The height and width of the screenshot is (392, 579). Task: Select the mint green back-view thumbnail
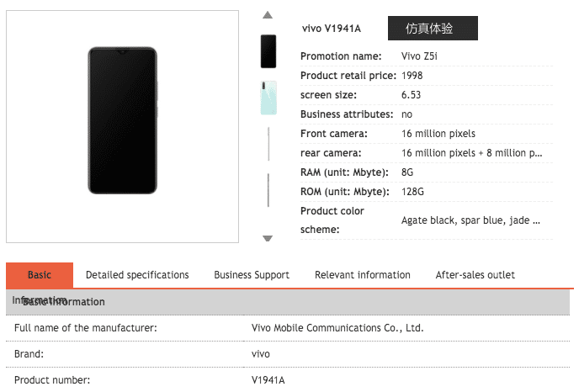point(268,98)
